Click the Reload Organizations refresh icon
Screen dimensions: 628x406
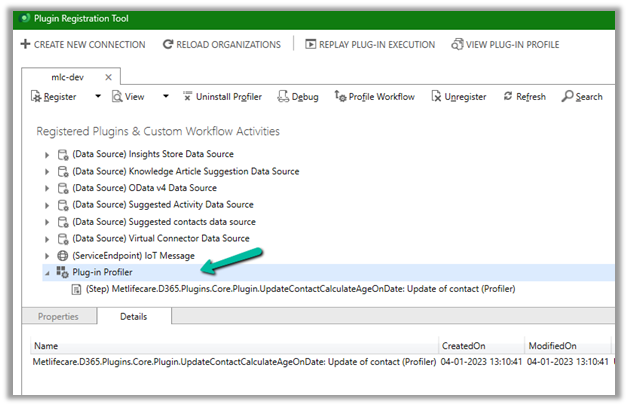(168, 45)
